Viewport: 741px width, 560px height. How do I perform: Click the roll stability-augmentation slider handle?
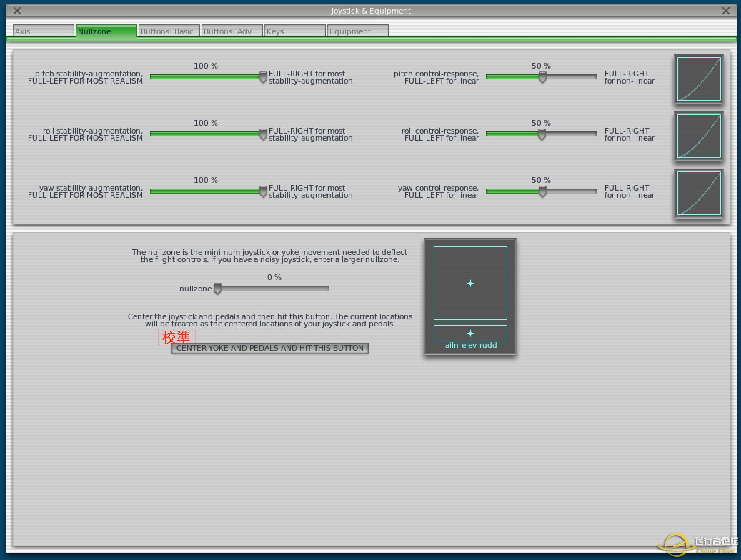pos(263,135)
